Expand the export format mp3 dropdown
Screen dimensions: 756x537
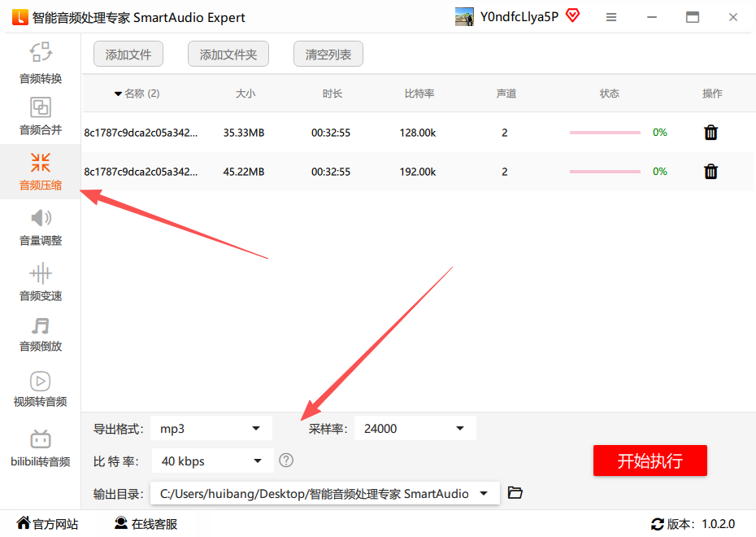coord(211,428)
